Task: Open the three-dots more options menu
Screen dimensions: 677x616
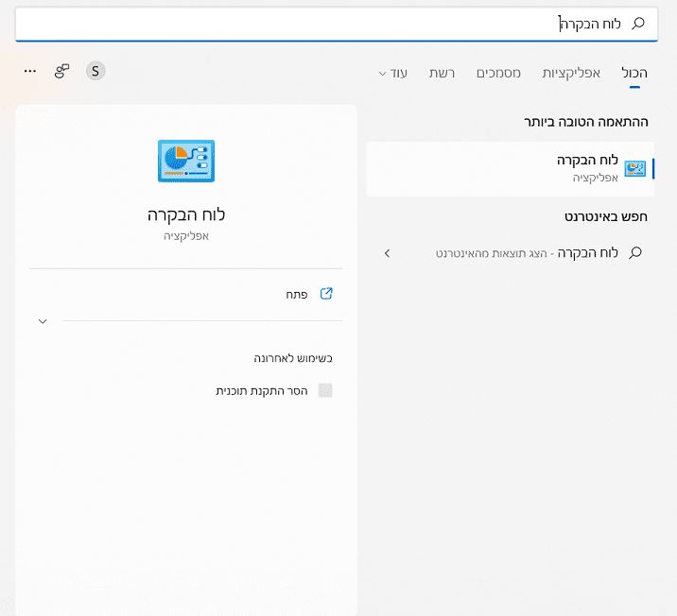Action: [30, 71]
